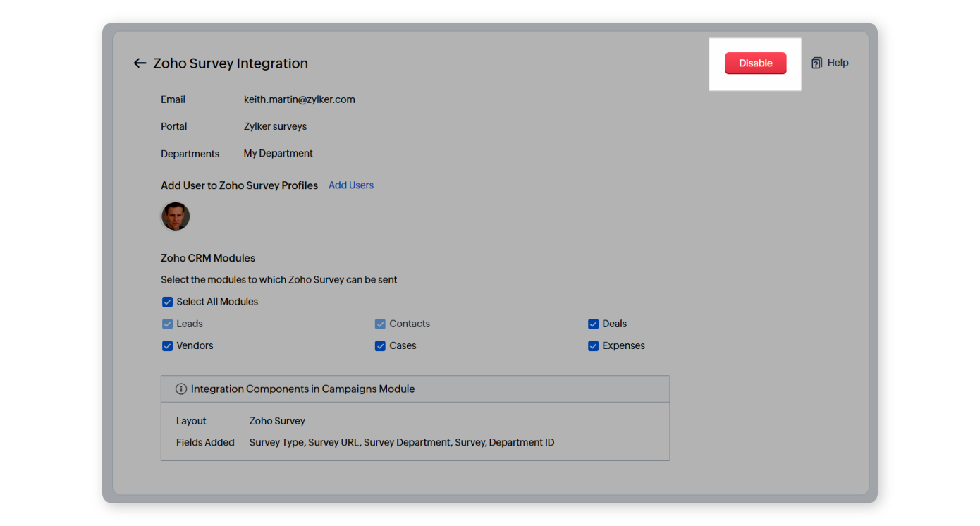This screenshot has width=980, height=526.
Task: Open the Help documentation icon
Action: (817, 63)
